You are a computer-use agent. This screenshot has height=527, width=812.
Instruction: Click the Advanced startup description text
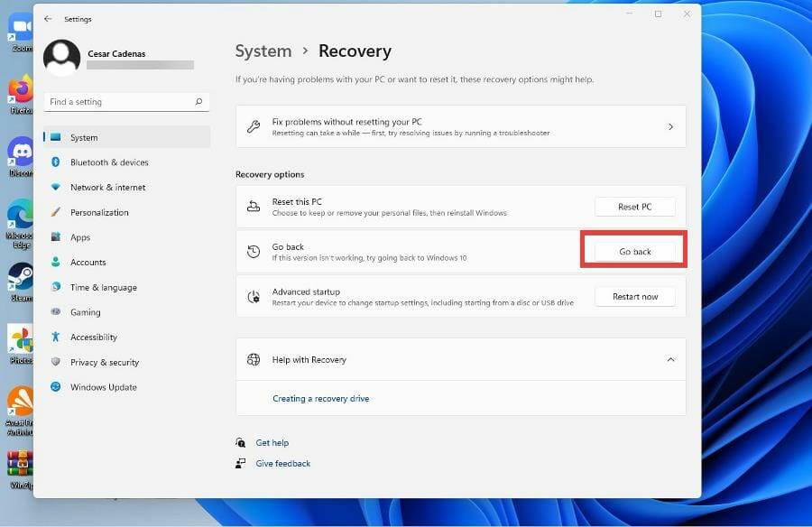422,302
